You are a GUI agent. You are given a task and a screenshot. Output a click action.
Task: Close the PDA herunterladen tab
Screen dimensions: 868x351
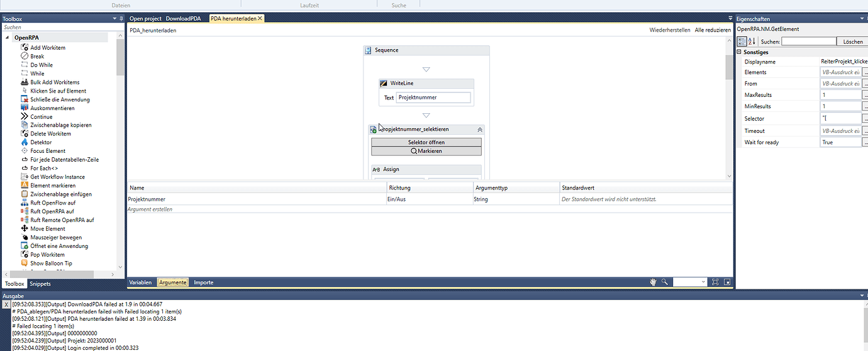[260, 19]
